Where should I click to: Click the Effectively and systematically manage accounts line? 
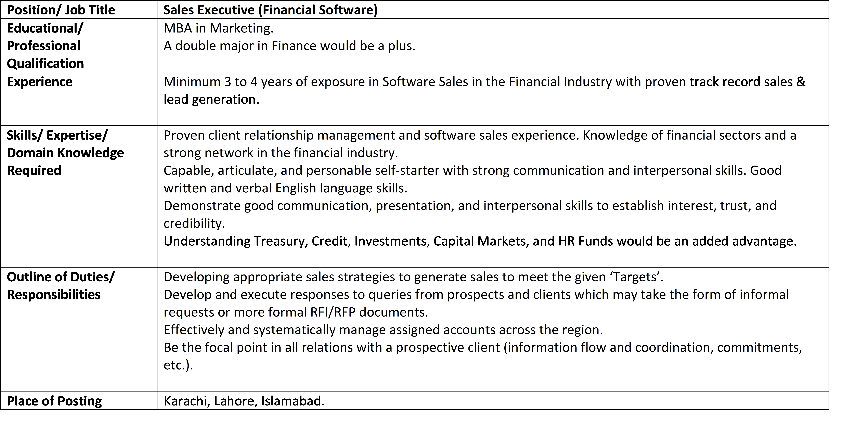click(x=383, y=330)
